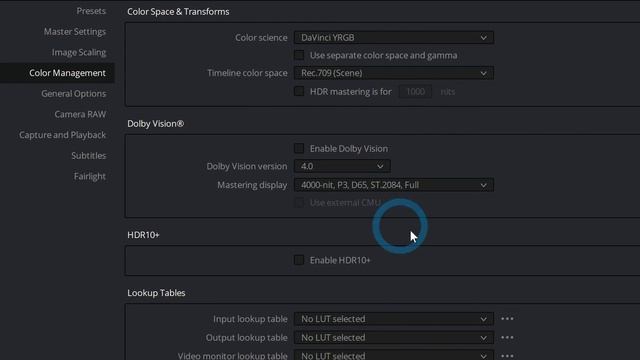The image size is (640, 360).
Task: Open Image Scaling settings
Action: coord(79,52)
